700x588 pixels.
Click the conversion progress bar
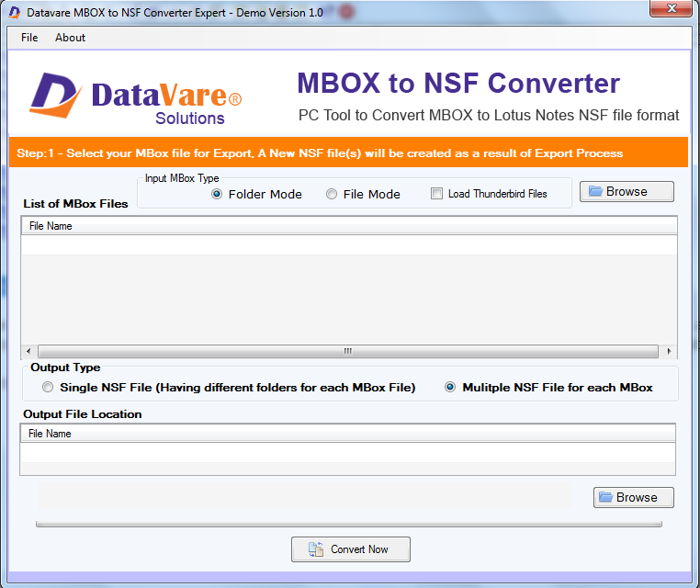point(349,525)
